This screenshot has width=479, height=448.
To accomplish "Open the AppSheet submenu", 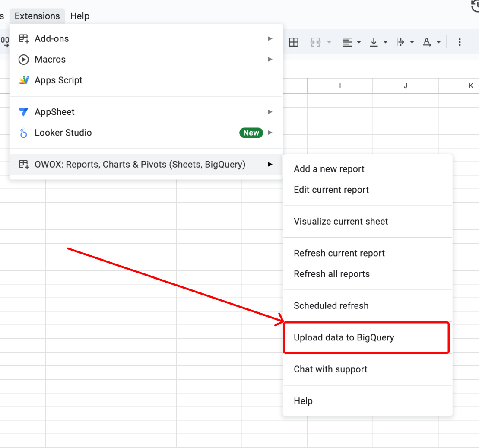I will [x=146, y=112].
